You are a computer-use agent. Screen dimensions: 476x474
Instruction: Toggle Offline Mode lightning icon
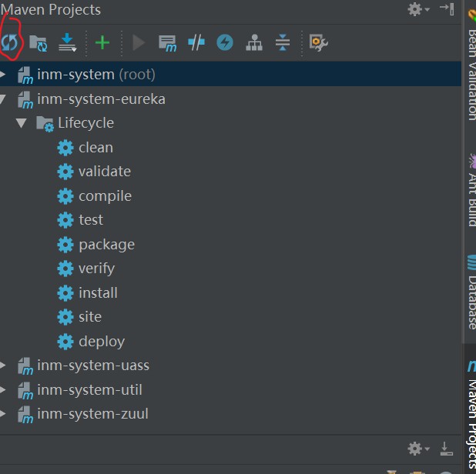[x=225, y=42]
